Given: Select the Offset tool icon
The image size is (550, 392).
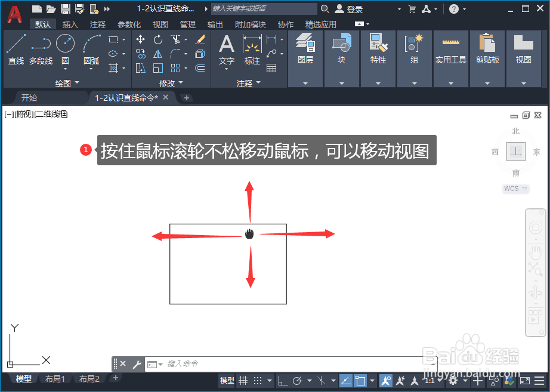Looking at the screenshot, I should pyautogui.click(x=200, y=68).
